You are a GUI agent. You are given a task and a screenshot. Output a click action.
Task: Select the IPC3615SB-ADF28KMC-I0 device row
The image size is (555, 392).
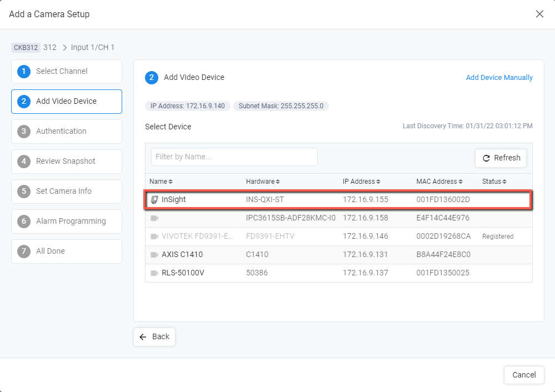339,218
